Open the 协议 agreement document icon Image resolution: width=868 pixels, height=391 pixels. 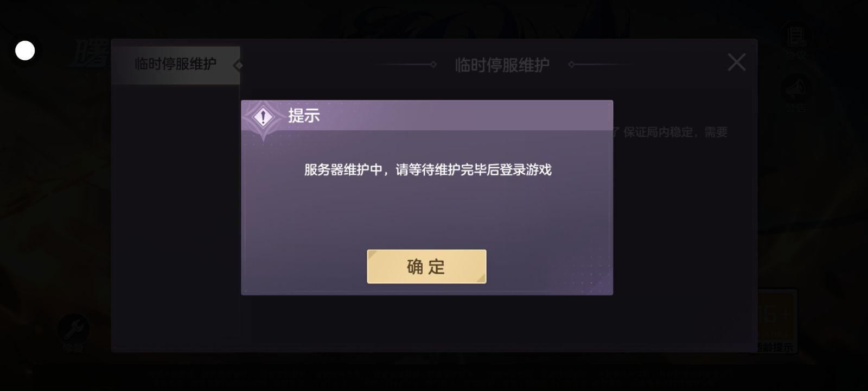(x=796, y=36)
